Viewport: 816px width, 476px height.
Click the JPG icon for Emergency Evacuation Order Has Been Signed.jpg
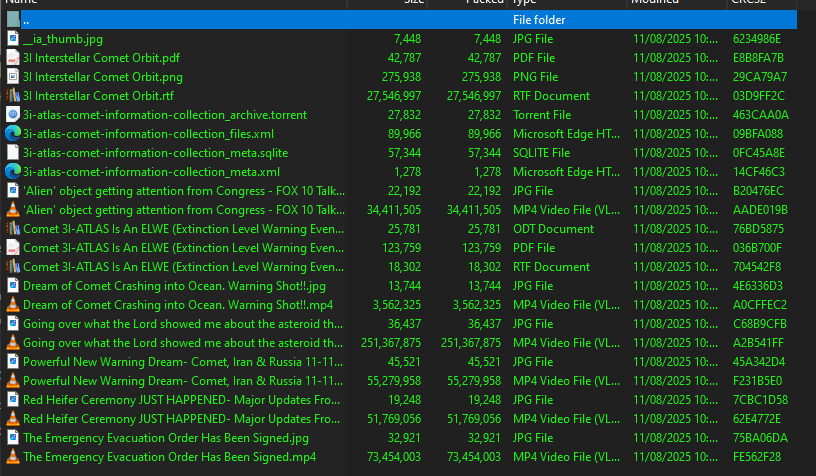13,438
